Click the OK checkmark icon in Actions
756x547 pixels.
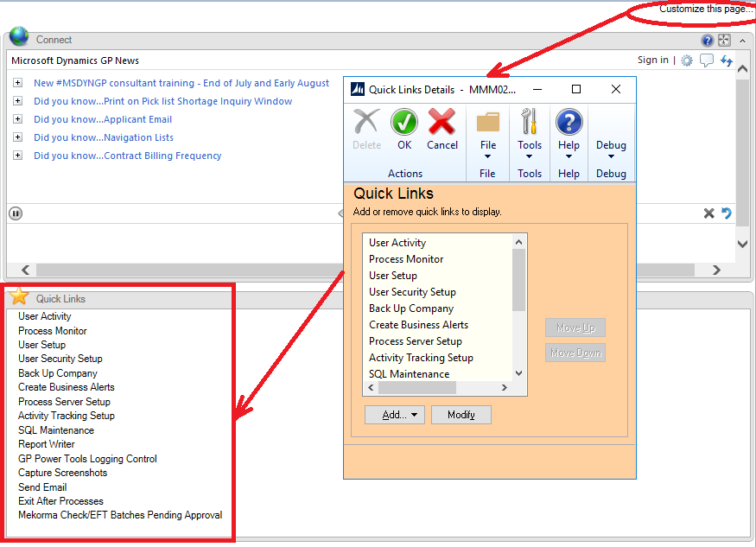click(403, 122)
